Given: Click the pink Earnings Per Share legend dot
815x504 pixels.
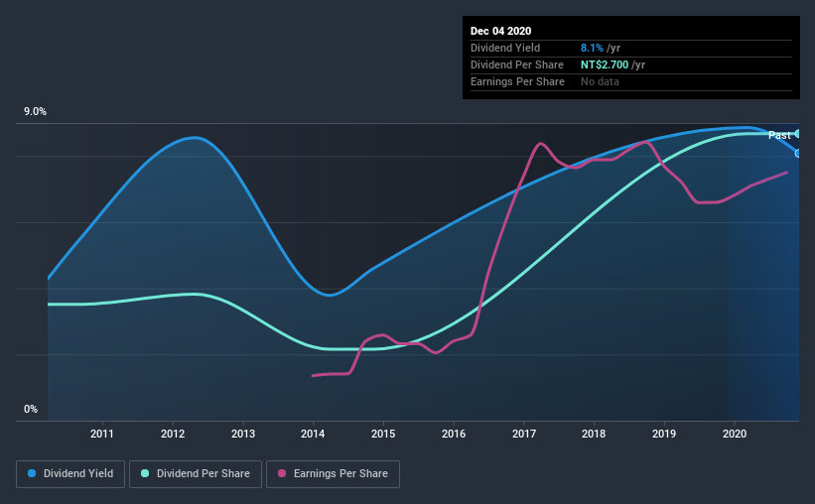Looking at the screenshot, I should coord(282,473).
